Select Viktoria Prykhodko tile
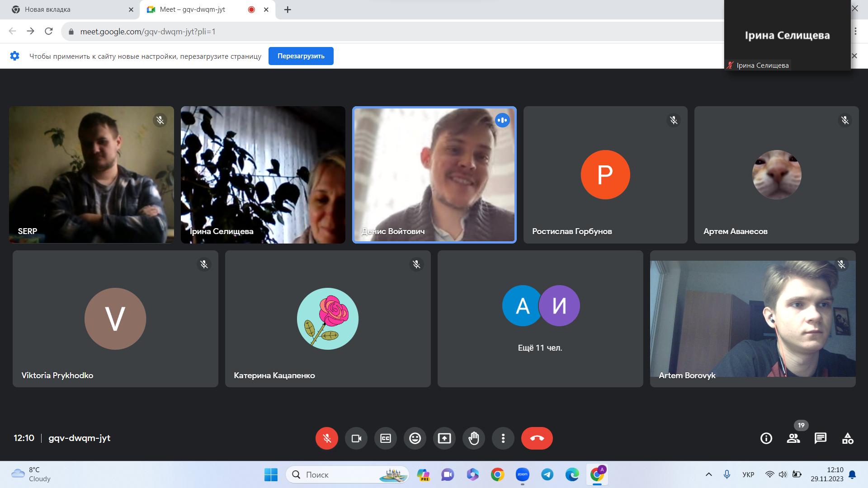 click(115, 319)
